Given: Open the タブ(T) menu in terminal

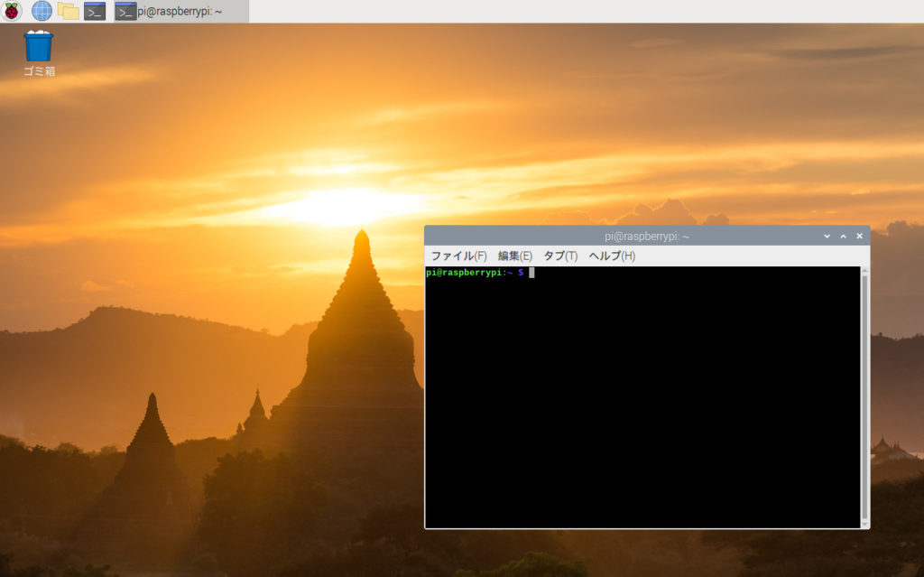Looking at the screenshot, I should pyautogui.click(x=560, y=256).
